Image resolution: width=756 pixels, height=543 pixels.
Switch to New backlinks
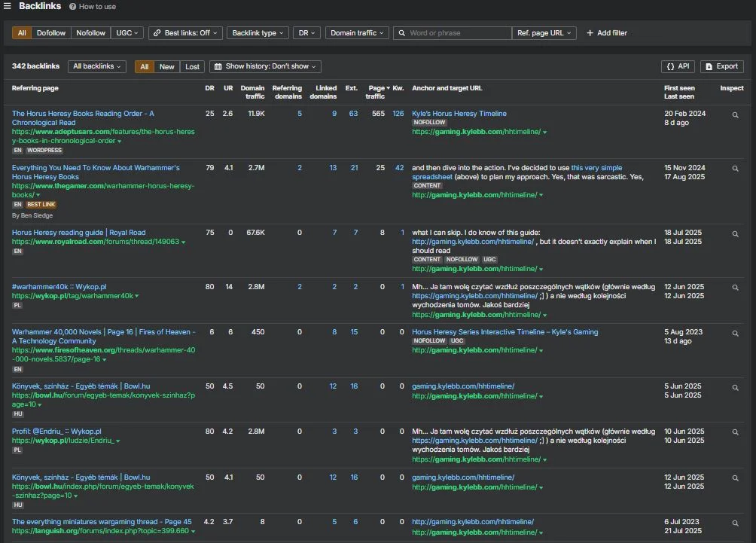[167, 66]
